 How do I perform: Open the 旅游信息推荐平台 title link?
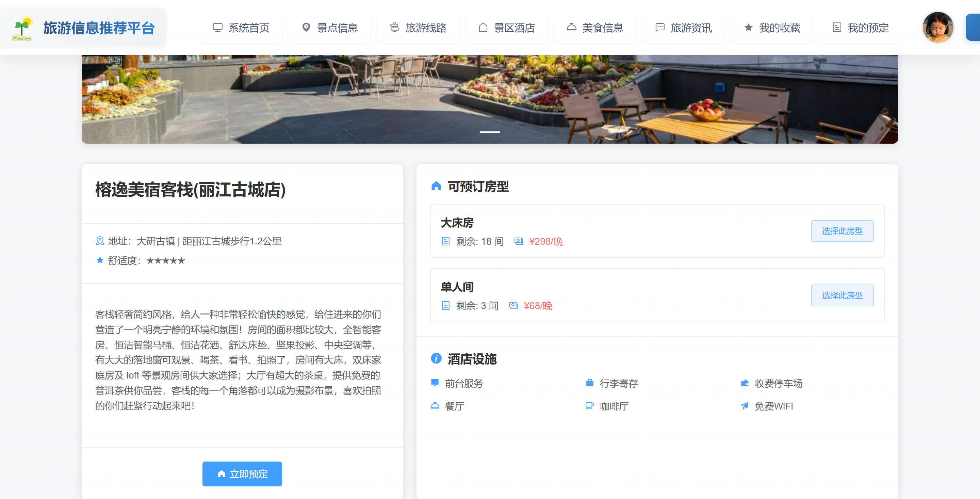[x=99, y=28]
